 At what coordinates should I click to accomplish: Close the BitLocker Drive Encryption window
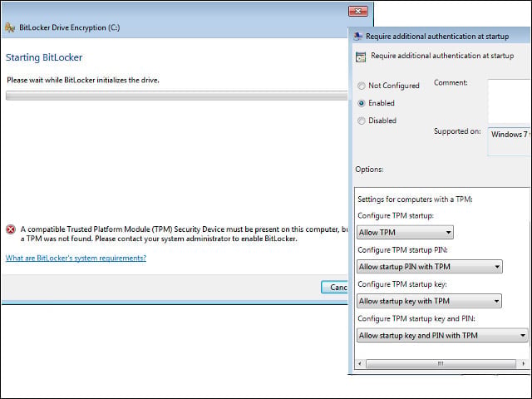click(x=358, y=11)
